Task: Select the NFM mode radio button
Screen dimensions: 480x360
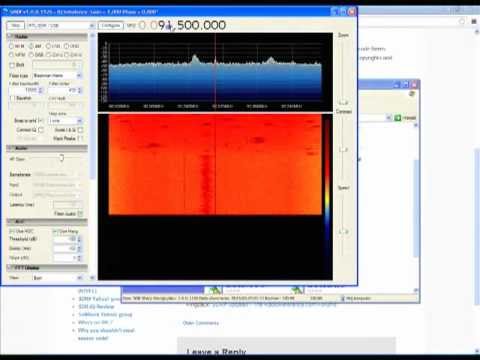Action: pyautogui.click(x=12, y=46)
